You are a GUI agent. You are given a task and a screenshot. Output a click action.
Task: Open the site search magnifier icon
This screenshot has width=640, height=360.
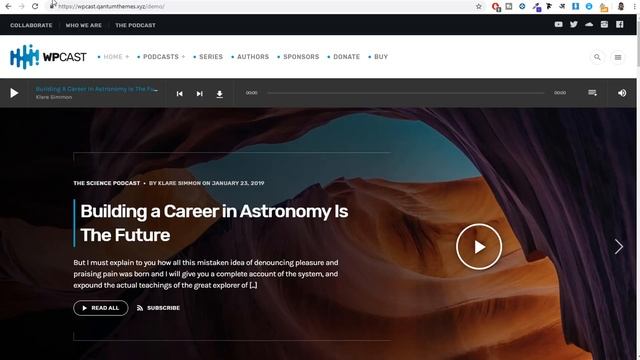pos(597,57)
